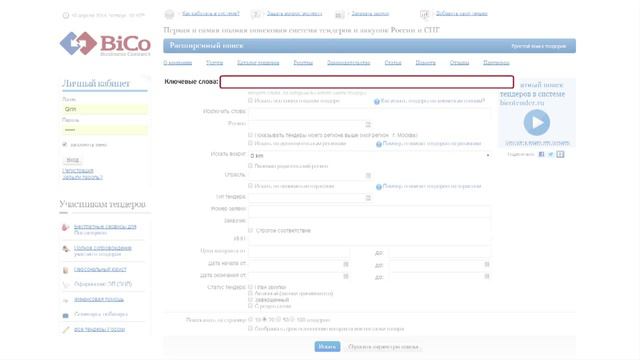Open help icon for the regions search example

tap(378, 144)
